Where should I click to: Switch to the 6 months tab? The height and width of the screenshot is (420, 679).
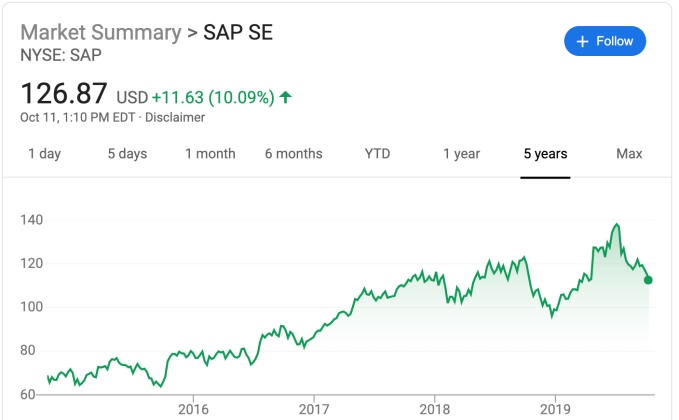[x=293, y=154]
